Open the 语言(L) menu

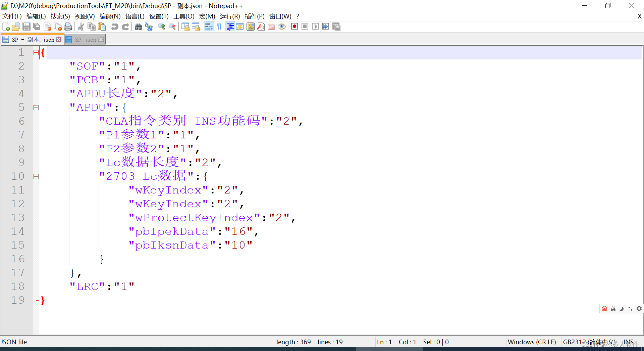[x=135, y=16]
